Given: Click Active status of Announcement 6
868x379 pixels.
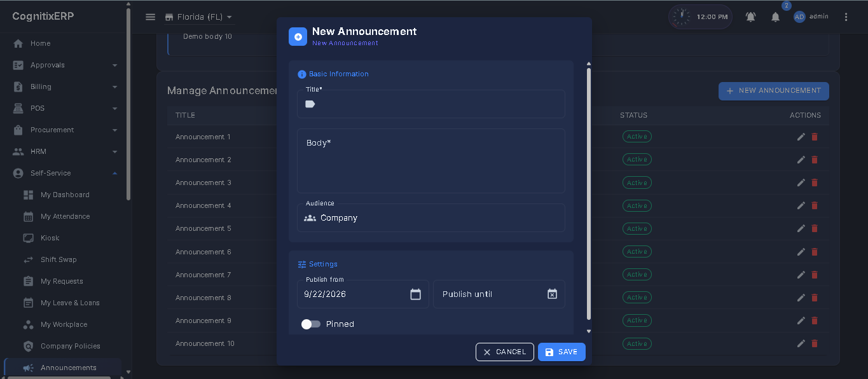Looking at the screenshot, I should 637,252.
